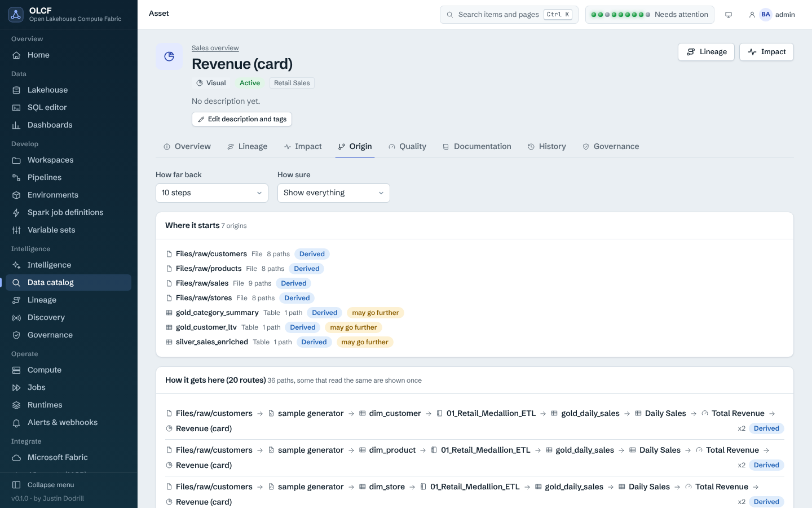The height and width of the screenshot is (508, 812).
Task: Open the SQL editor
Action: 68,107
